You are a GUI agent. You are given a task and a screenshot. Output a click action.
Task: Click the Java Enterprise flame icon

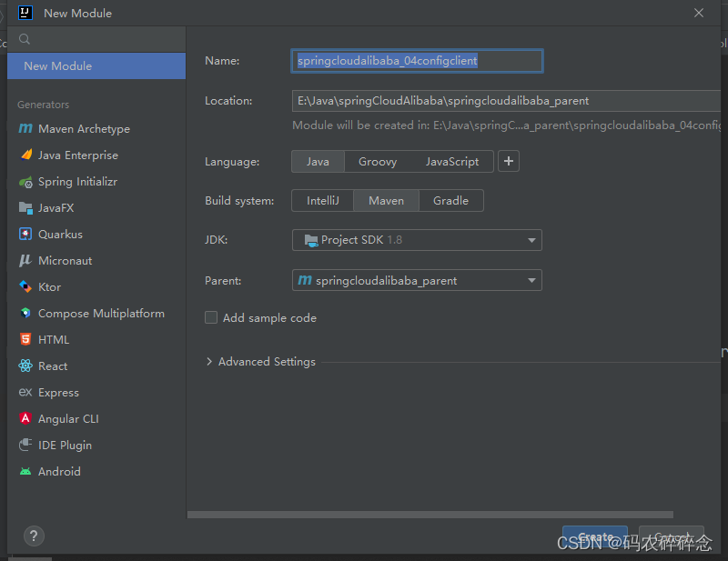click(26, 155)
